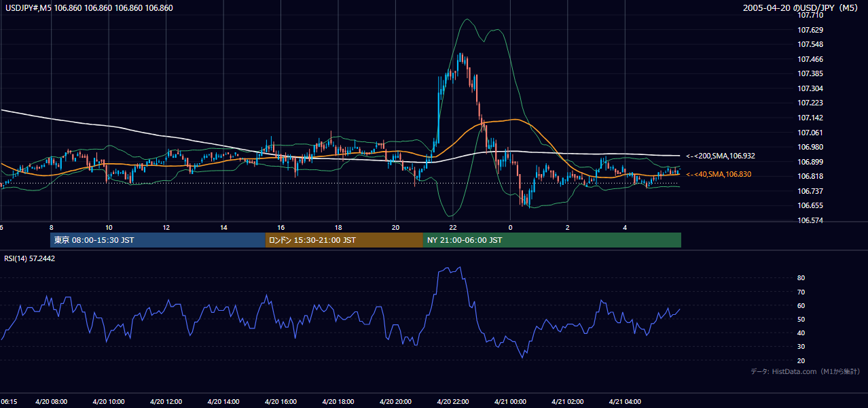Screen dimensions: 868x408
Task: Click the RSI(14) 57.2442 indicator label
Action: point(30,258)
